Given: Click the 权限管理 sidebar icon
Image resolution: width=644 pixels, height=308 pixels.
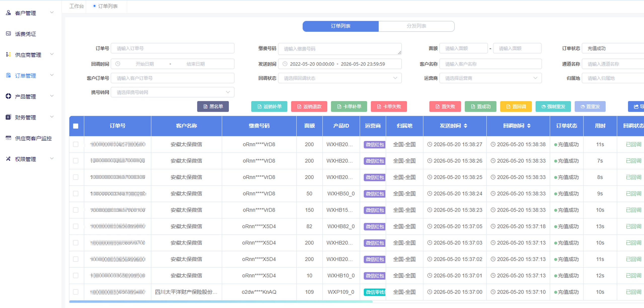Looking at the screenshot, I should coord(8,159).
